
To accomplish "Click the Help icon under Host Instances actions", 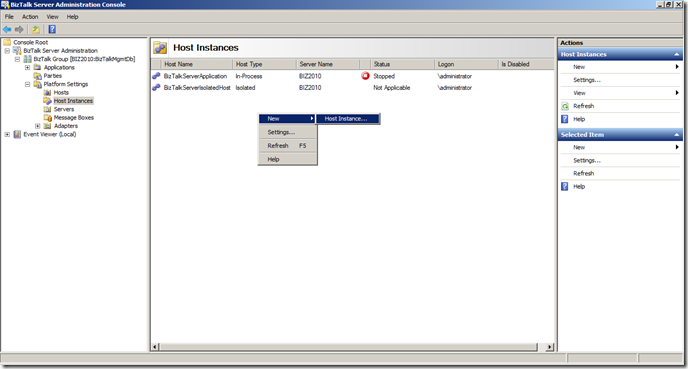I will pyautogui.click(x=565, y=119).
